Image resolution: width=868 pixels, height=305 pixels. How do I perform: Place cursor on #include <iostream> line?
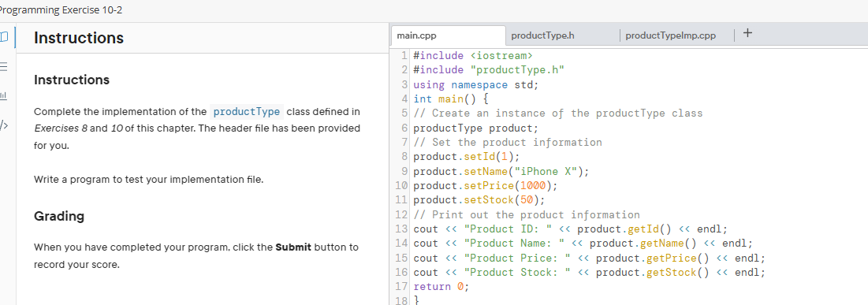[473, 55]
